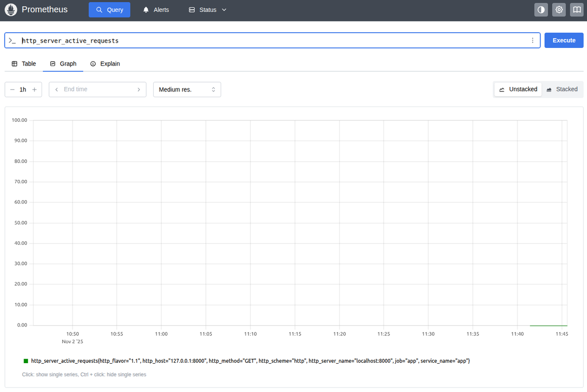Viewport: 587px width, 392px height.
Task: Select the Stacked graph mode
Action: (x=562, y=89)
